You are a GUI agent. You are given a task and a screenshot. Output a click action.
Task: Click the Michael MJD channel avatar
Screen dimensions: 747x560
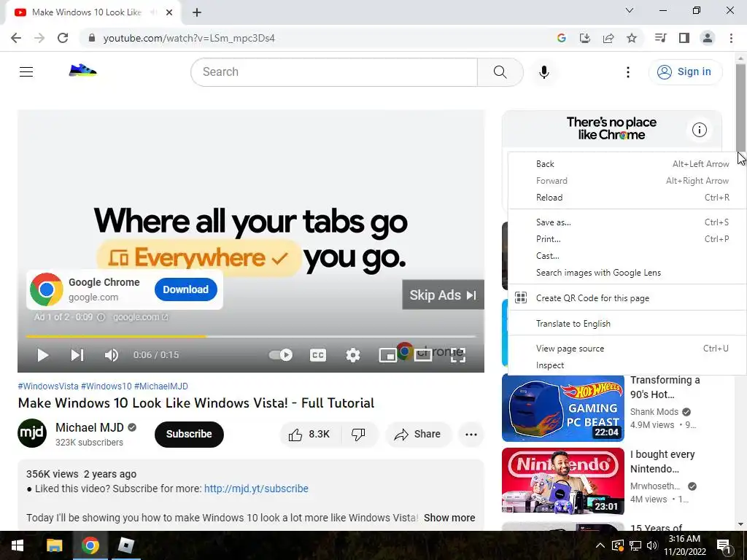pyautogui.click(x=32, y=433)
